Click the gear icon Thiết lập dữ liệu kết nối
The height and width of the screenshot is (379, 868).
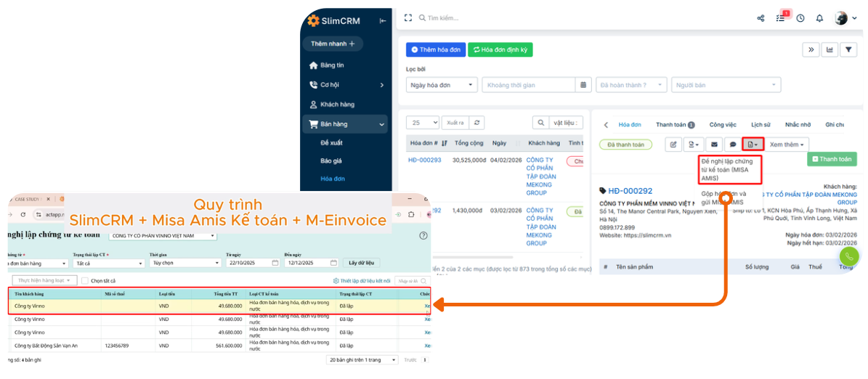pyautogui.click(x=336, y=281)
